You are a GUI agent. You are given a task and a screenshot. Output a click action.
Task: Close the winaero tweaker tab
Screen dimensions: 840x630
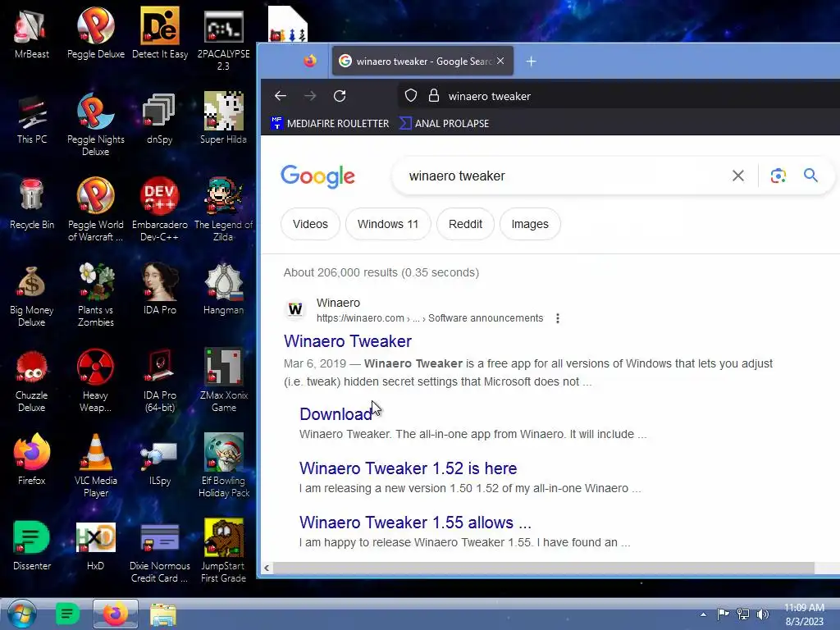point(500,61)
